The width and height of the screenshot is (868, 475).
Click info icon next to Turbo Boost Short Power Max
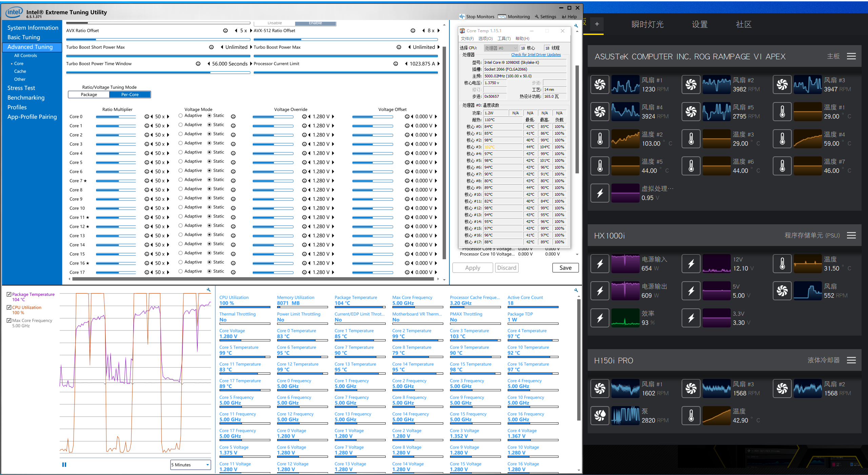(211, 47)
